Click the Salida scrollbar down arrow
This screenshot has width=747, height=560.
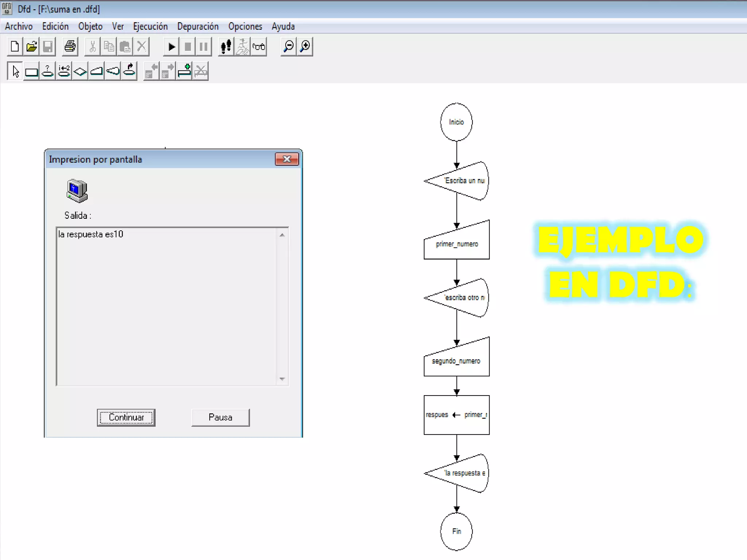pos(282,379)
